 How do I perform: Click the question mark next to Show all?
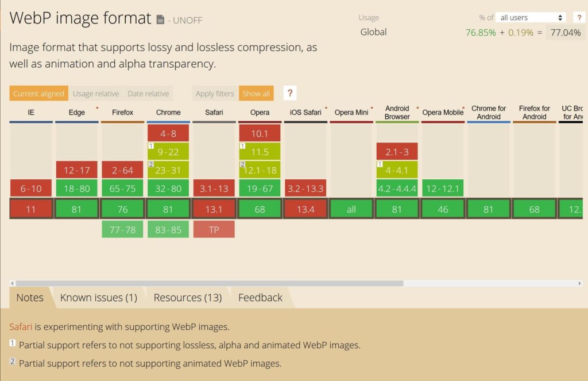290,93
